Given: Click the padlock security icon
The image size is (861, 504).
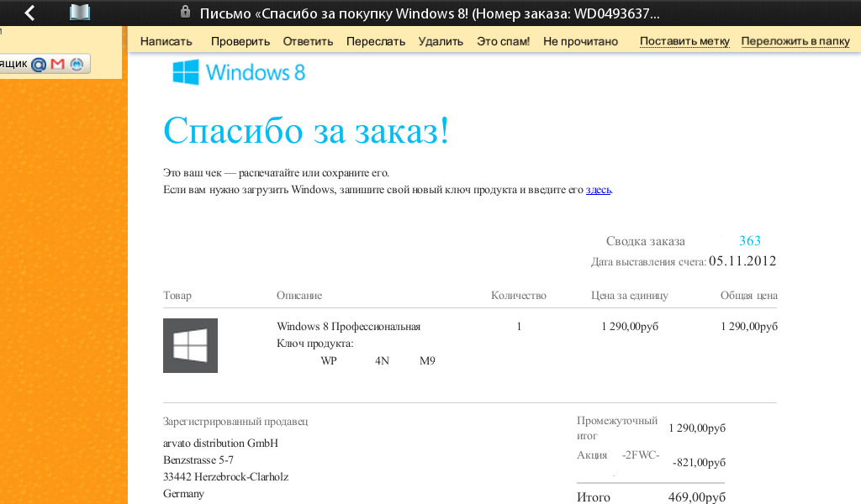Looking at the screenshot, I should click(x=185, y=13).
